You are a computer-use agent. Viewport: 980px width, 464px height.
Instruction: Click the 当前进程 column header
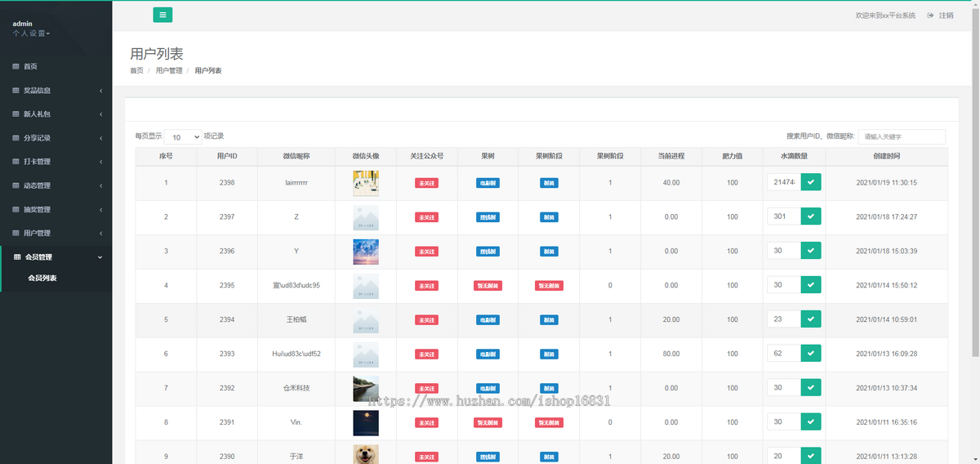671,156
